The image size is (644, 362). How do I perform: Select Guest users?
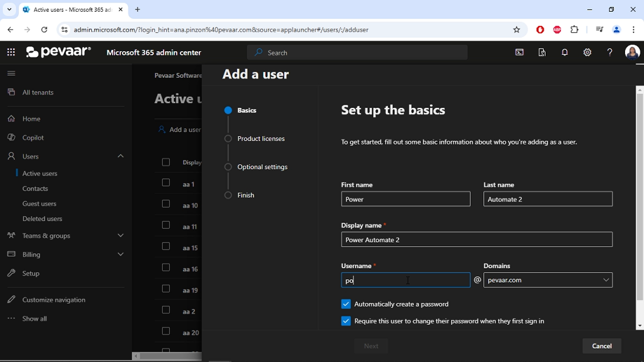[39, 204]
